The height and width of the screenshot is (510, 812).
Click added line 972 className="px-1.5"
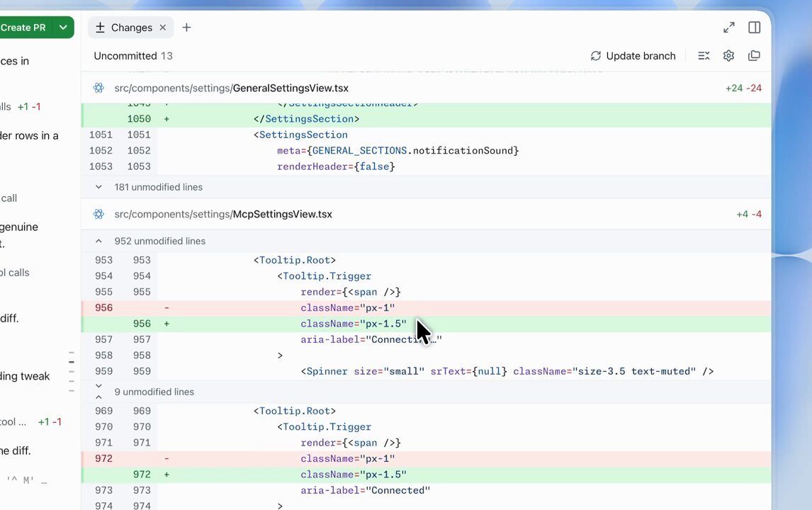pyautogui.click(x=426, y=475)
